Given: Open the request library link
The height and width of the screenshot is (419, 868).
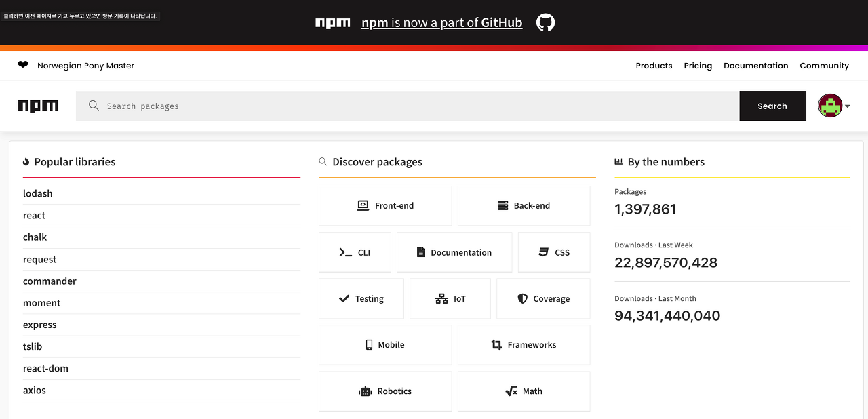Looking at the screenshot, I should [40, 259].
